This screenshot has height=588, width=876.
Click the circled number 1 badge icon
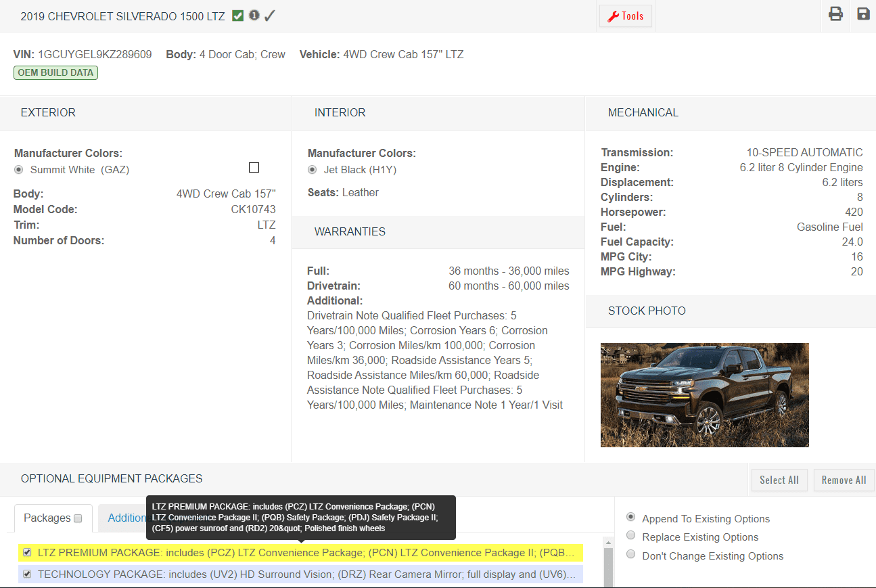[x=254, y=15]
